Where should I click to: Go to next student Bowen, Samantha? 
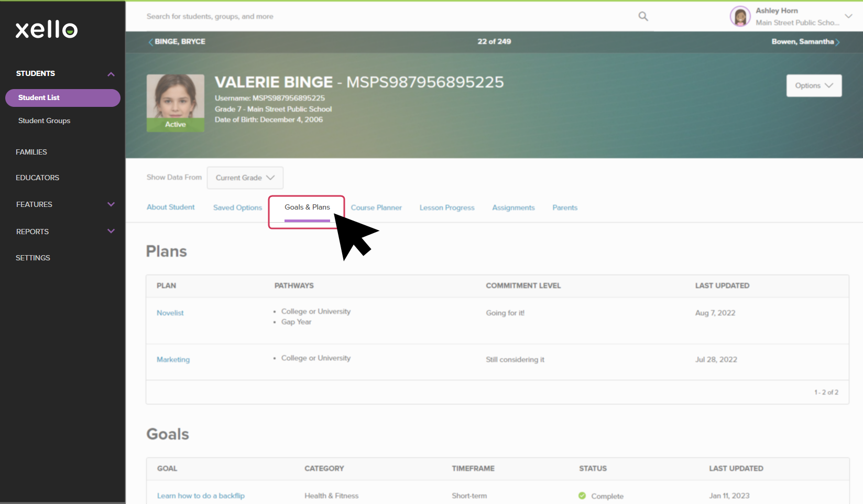click(x=806, y=41)
